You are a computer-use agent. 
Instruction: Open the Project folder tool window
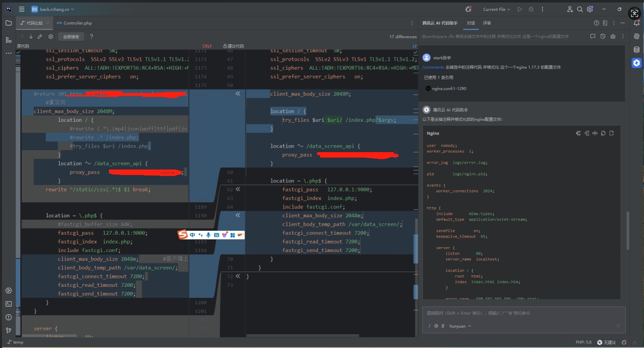pyautogui.click(x=8, y=23)
